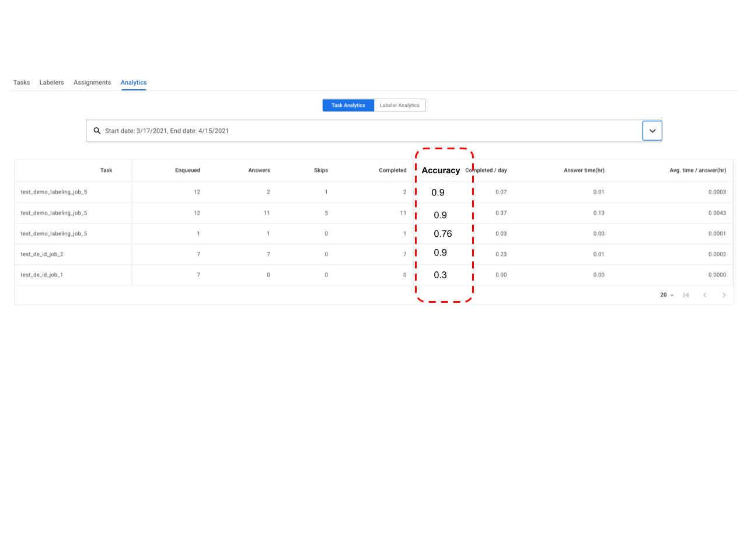Sort by the Task column header

tap(106, 170)
